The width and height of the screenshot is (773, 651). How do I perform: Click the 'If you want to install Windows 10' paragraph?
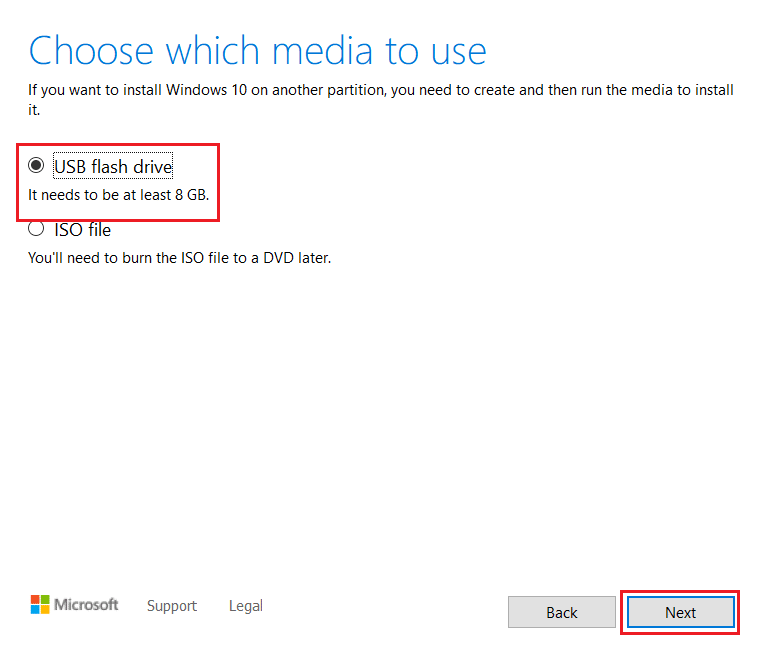tap(381, 100)
